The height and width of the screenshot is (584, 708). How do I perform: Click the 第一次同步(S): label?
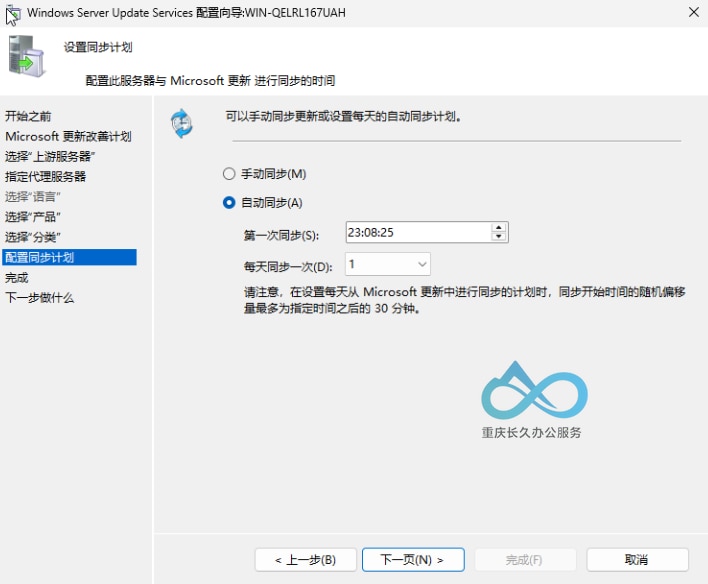pos(281,235)
